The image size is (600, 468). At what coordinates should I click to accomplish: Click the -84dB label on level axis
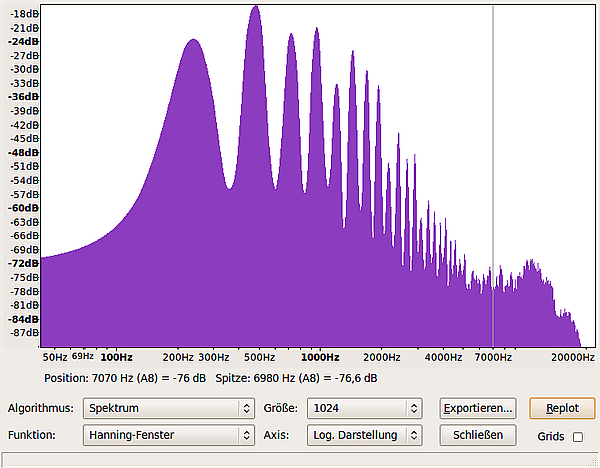coord(24,319)
